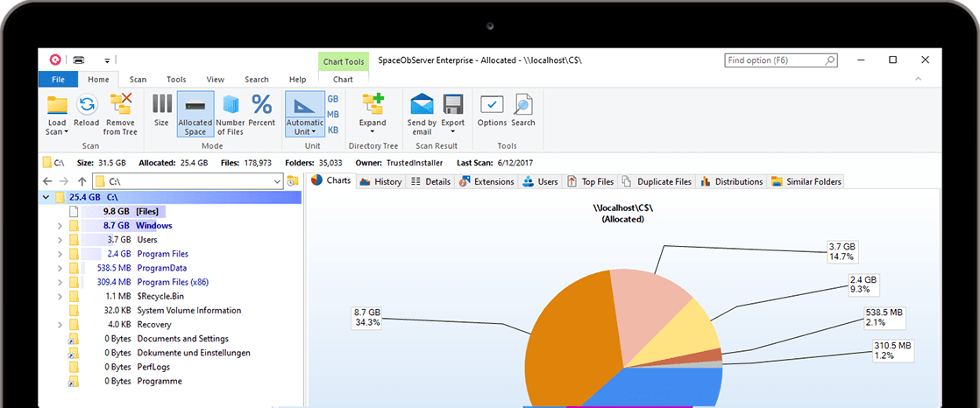Expand the Program Files folder node
The image size is (980, 408).
(60, 254)
